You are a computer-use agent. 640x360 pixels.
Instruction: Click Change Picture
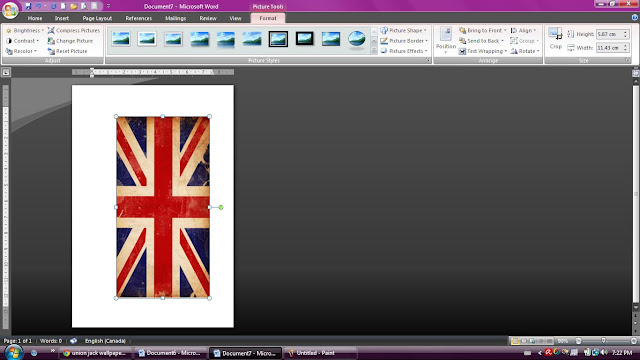(x=70, y=41)
